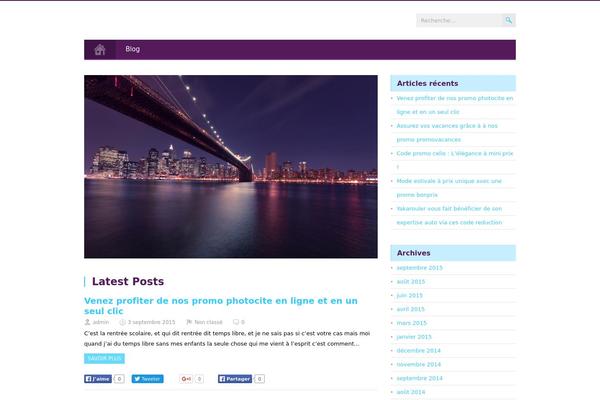Viewport: 600px width, 400px height.
Task: Open the Blog menu item
Action: pyautogui.click(x=132, y=49)
